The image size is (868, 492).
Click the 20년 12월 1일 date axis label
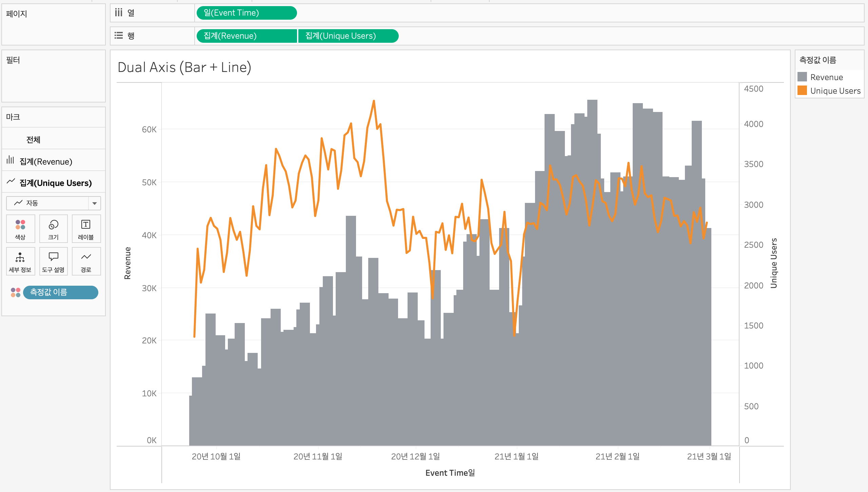[415, 456]
